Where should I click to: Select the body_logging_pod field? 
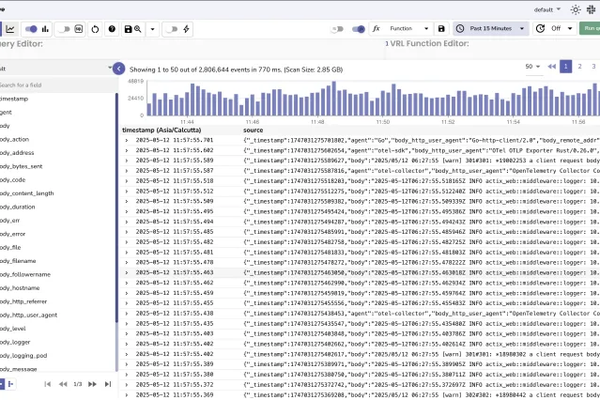click(24, 356)
